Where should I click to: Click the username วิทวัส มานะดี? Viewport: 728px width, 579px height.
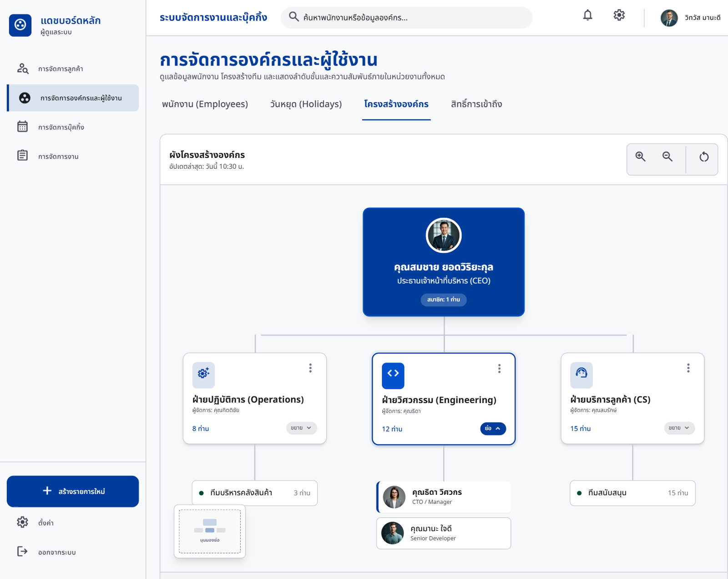point(703,18)
